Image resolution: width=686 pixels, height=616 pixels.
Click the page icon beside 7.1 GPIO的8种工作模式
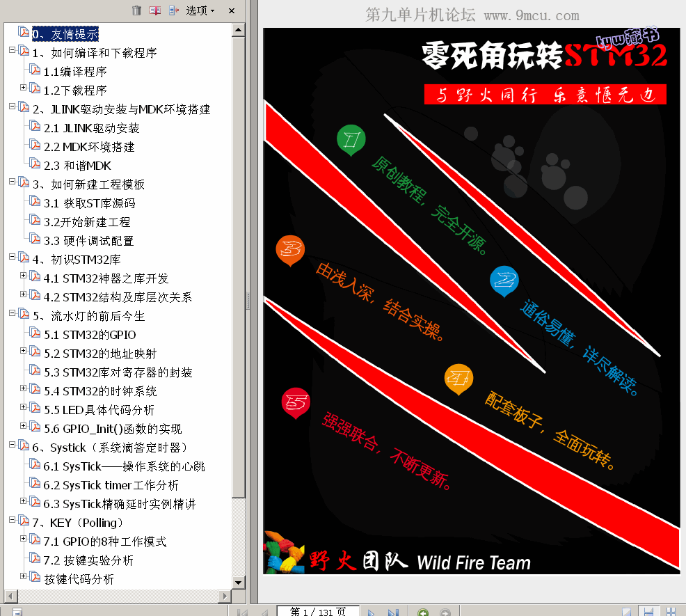[x=35, y=540]
